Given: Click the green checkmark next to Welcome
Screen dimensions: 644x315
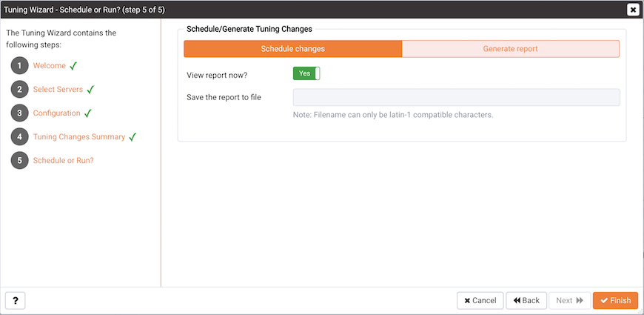Looking at the screenshot, I should [x=73, y=66].
